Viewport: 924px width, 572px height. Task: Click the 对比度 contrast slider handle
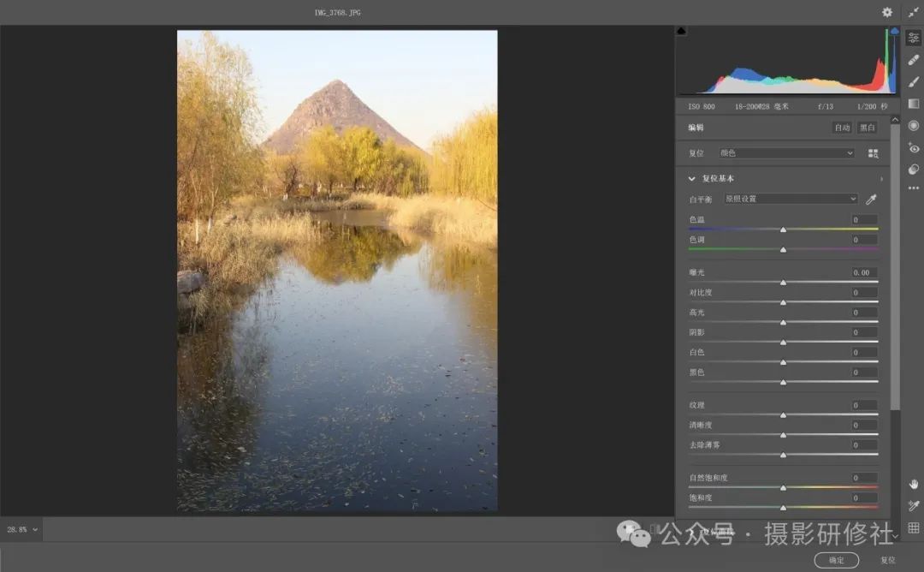point(783,302)
